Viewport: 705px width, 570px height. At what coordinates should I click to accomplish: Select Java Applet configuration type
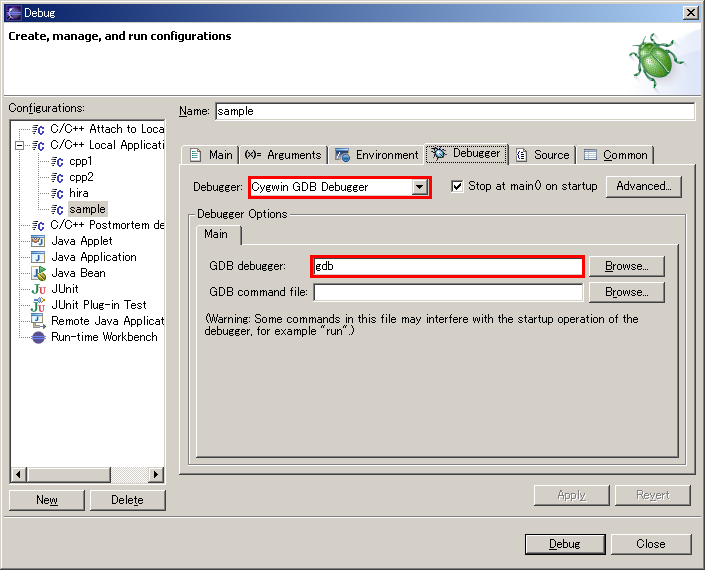(82, 241)
